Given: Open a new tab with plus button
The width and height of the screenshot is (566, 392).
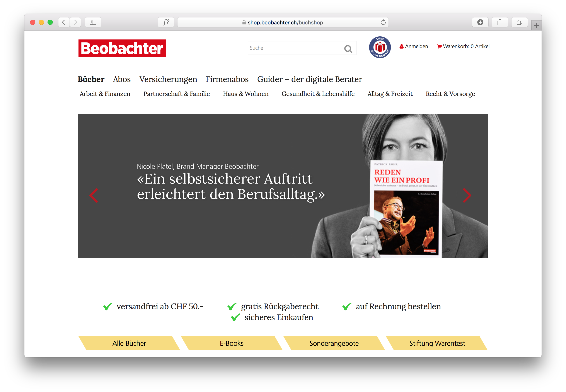Looking at the screenshot, I should (x=536, y=26).
